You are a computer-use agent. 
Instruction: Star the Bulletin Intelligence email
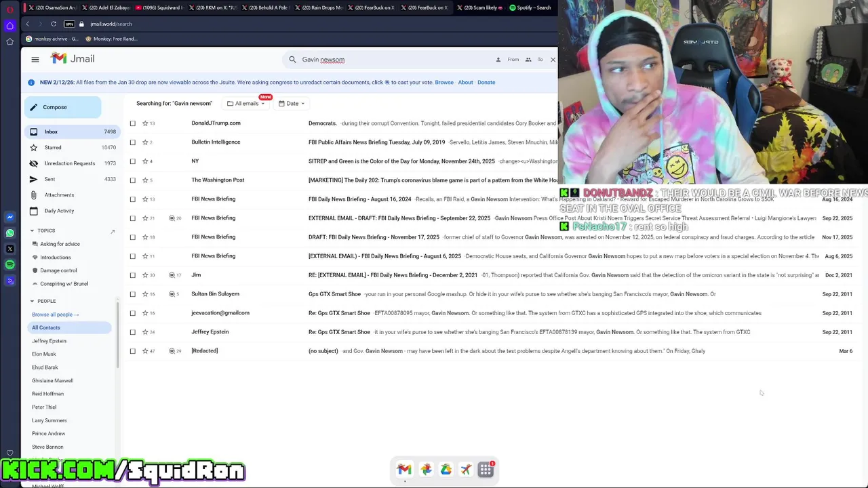(145, 142)
